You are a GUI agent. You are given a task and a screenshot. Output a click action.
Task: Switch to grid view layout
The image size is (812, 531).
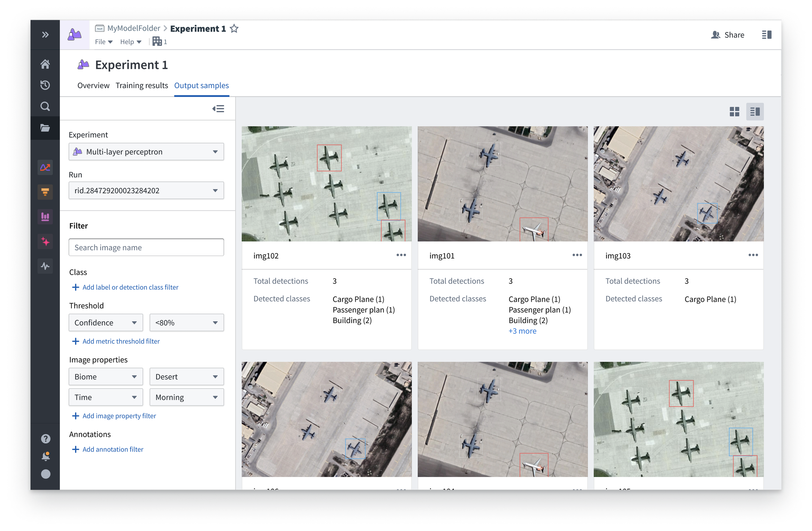[734, 112]
